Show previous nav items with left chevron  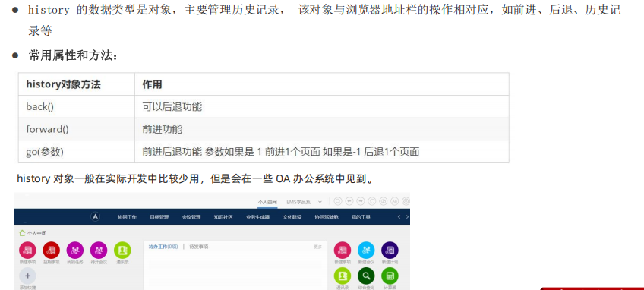click(399, 217)
